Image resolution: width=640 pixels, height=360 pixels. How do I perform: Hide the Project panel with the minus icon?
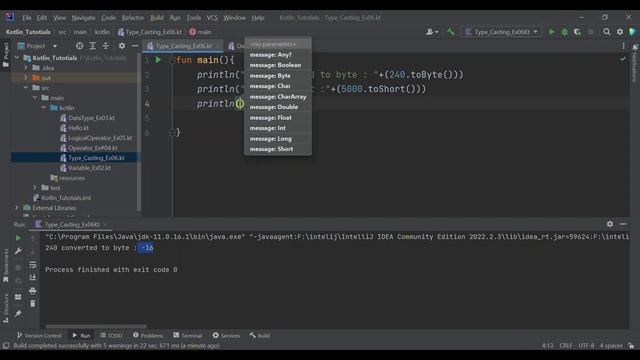point(135,46)
